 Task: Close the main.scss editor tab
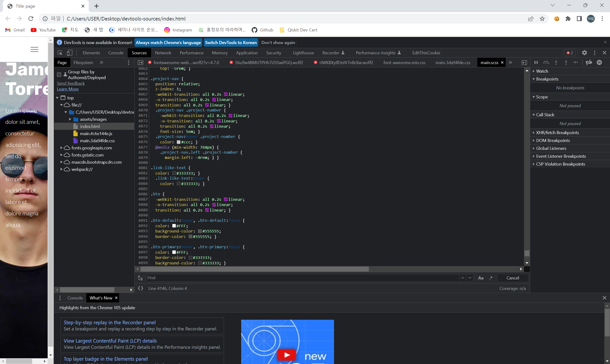point(502,63)
